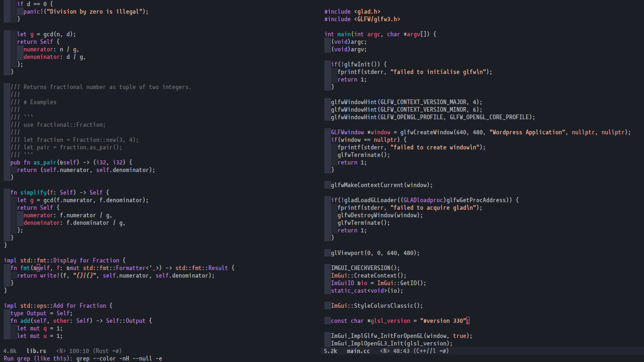Image resolution: width=644 pixels, height=362 pixels.
Task: Click the 'ImGui_ImplGlfw_InitForOpenGL(window, true);' line
Action: [x=402, y=336]
